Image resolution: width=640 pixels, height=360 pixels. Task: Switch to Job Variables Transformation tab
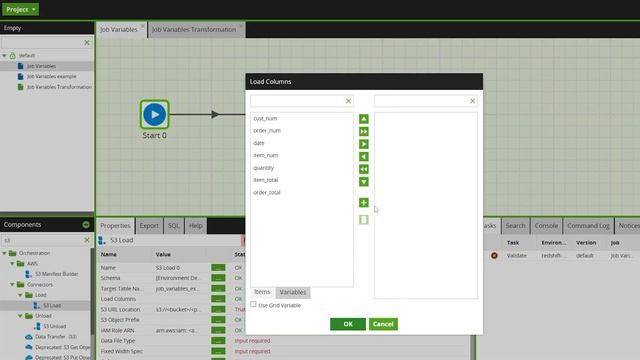point(194,30)
